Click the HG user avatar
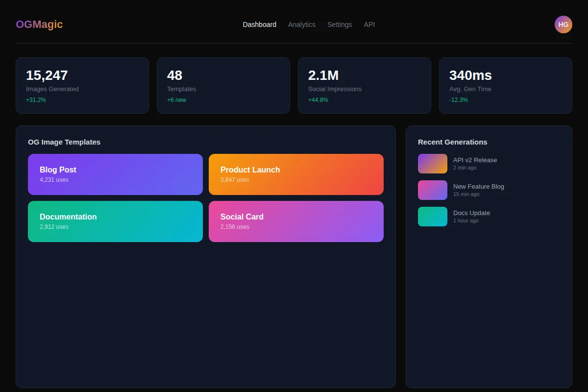 click(x=563, y=24)
